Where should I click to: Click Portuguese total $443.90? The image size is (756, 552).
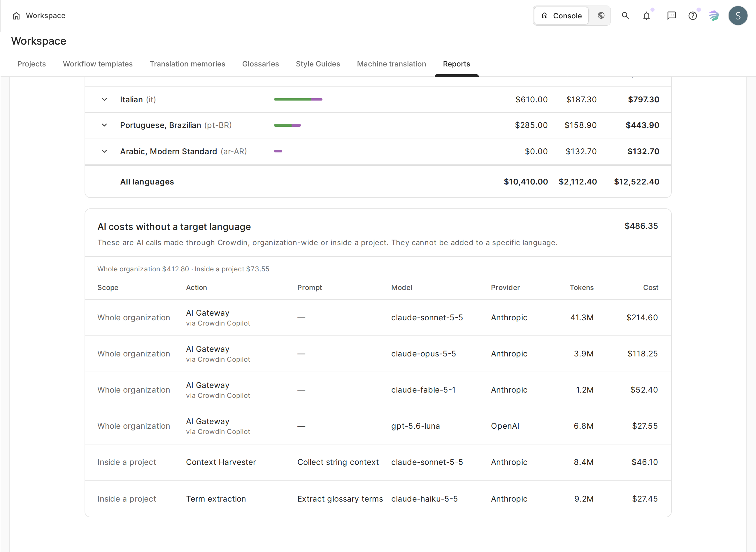(642, 125)
